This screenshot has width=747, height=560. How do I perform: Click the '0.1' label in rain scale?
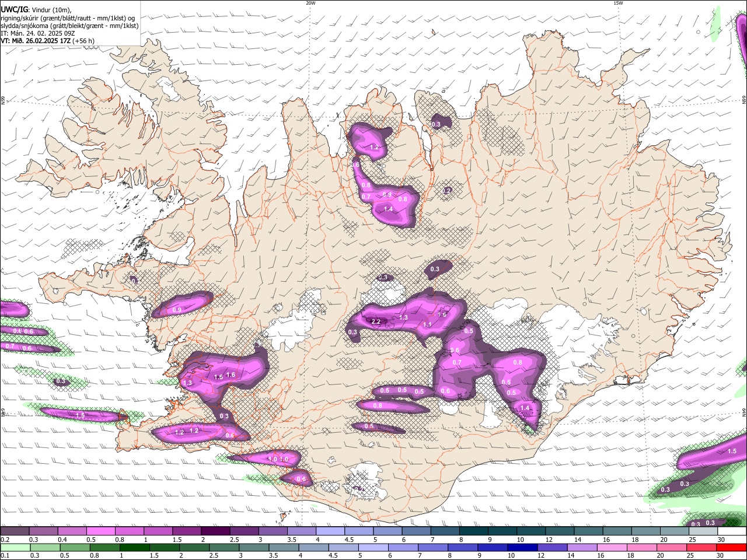5,556
